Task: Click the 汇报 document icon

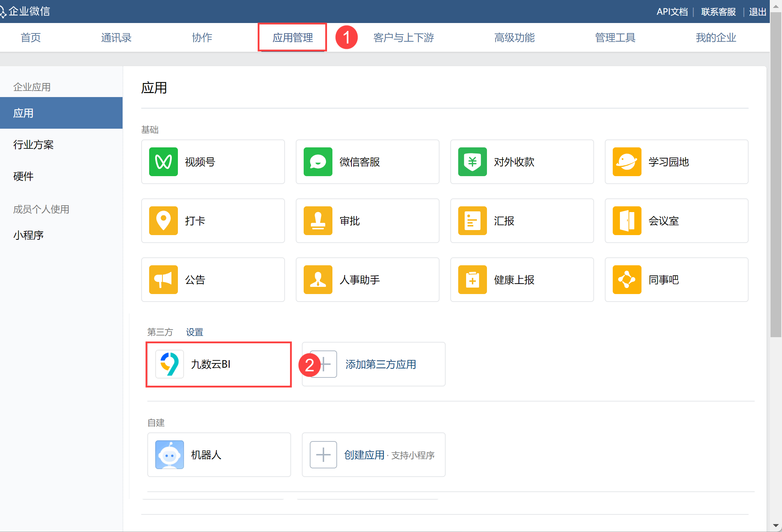Action: click(472, 221)
